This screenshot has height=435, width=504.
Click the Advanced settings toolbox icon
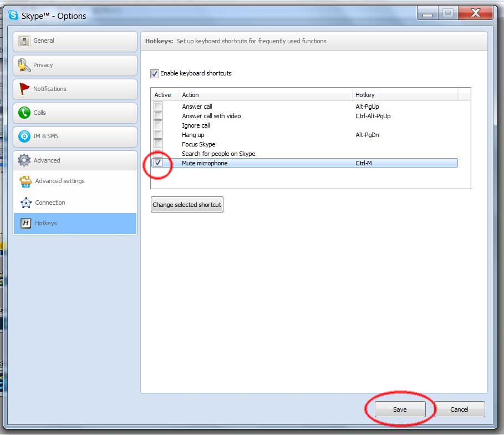(26, 181)
